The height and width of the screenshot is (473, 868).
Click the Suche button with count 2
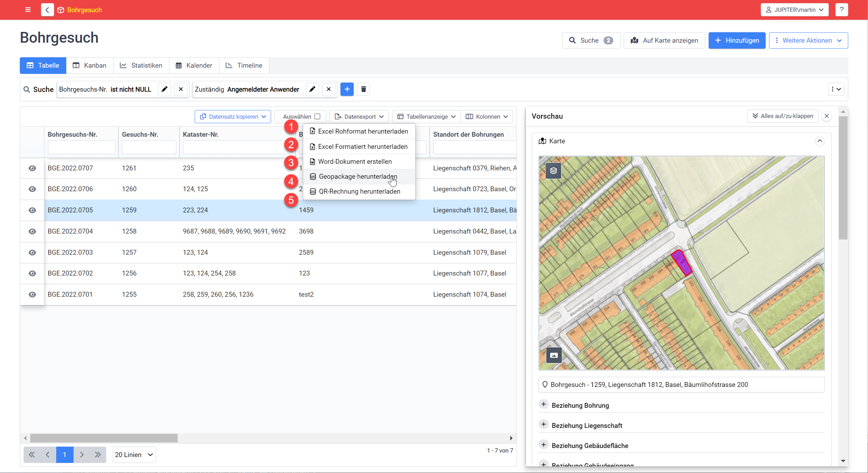591,41
